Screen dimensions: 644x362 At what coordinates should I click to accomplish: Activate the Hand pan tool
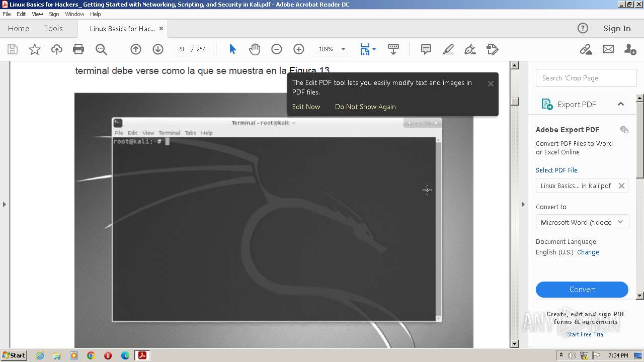click(255, 49)
